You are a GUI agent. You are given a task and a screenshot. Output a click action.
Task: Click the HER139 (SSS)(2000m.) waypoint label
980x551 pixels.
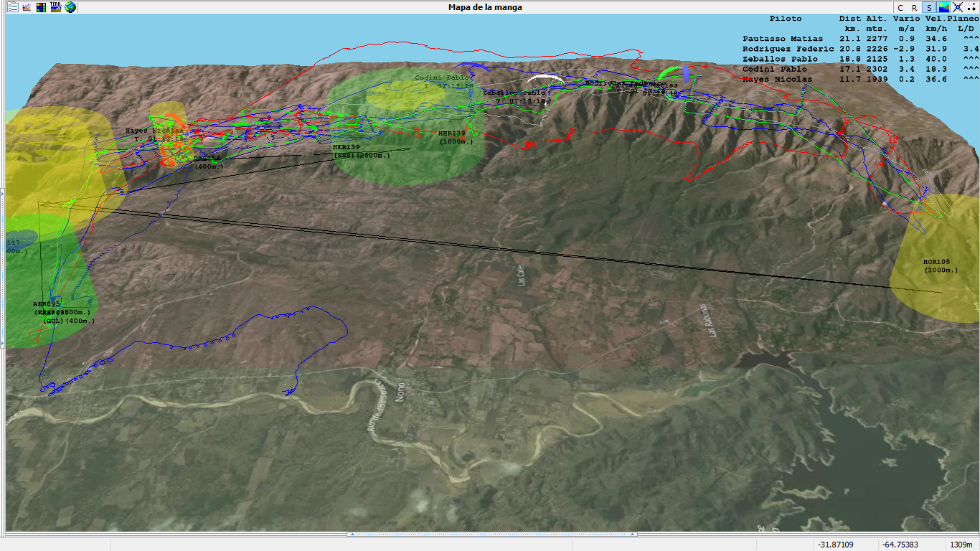362,151
